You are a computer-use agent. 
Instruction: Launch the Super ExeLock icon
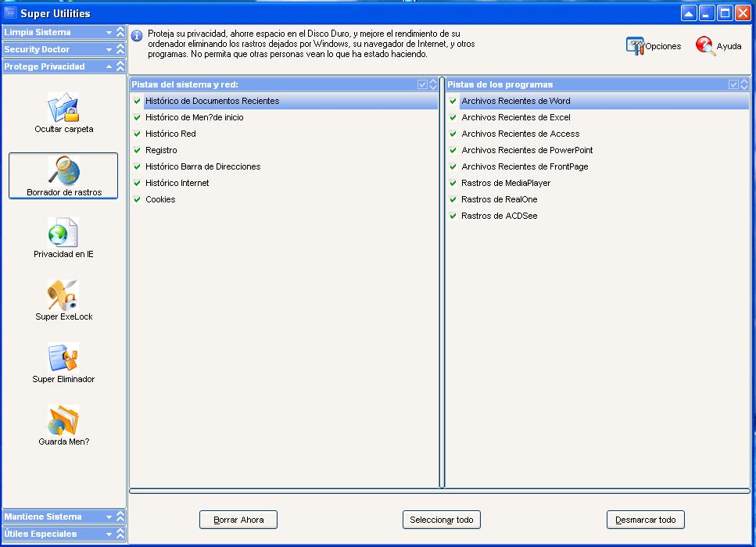click(x=63, y=295)
